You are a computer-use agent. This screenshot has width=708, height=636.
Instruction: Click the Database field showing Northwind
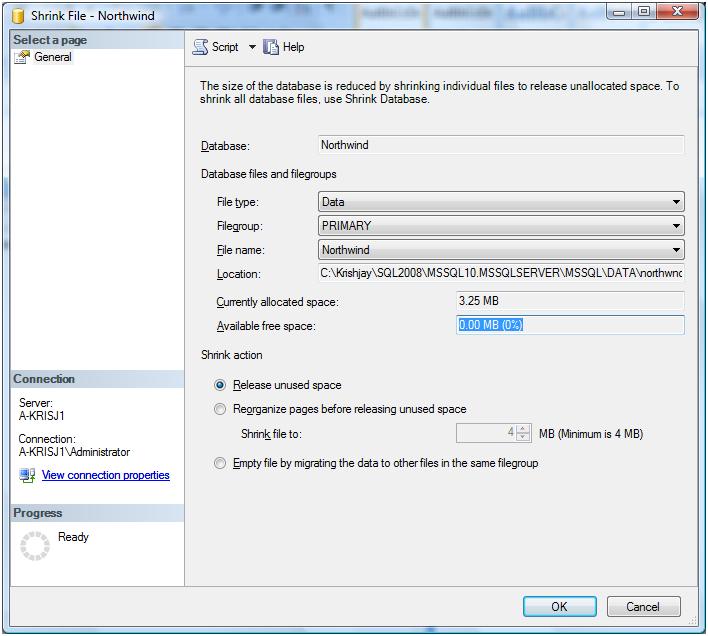click(501, 145)
